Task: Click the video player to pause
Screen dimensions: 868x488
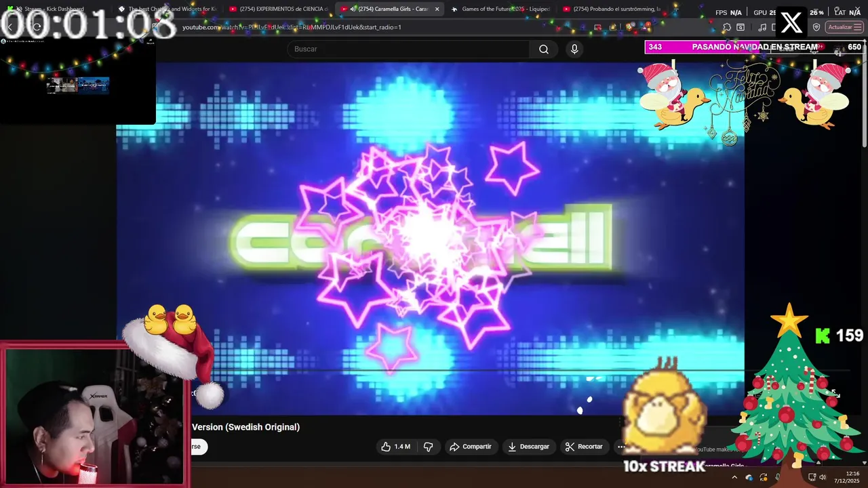Action: click(430, 237)
